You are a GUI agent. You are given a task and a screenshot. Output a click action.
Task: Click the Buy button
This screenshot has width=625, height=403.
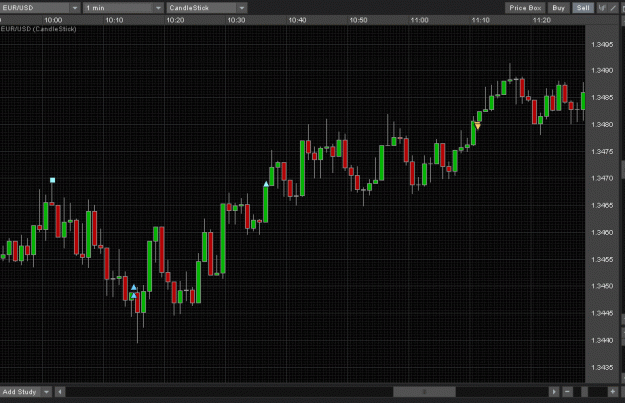pos(558,8)
